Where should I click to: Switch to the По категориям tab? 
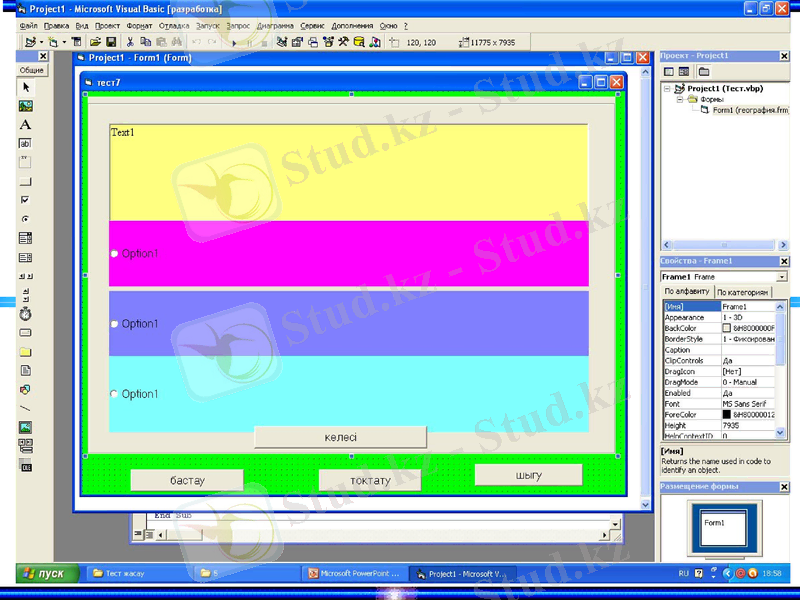coord(742,292)
